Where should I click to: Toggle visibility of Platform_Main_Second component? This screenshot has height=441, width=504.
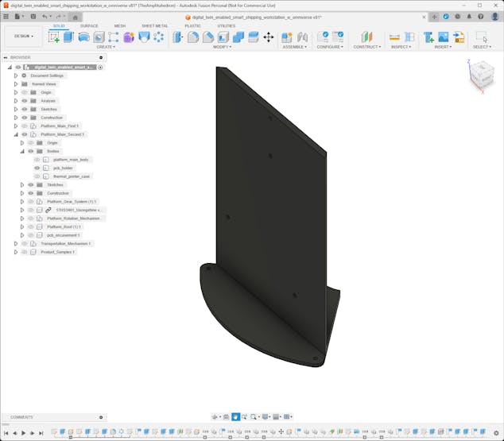pos(25,134)
